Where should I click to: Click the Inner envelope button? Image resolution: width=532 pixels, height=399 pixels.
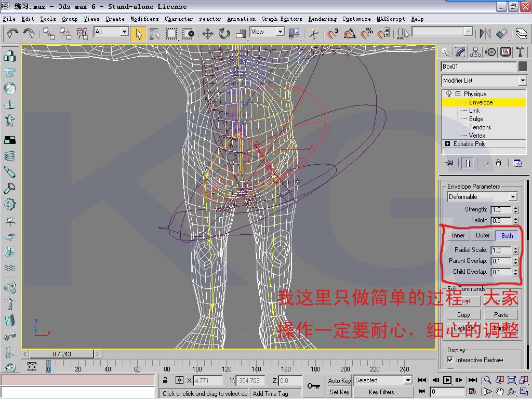[458, 235]
